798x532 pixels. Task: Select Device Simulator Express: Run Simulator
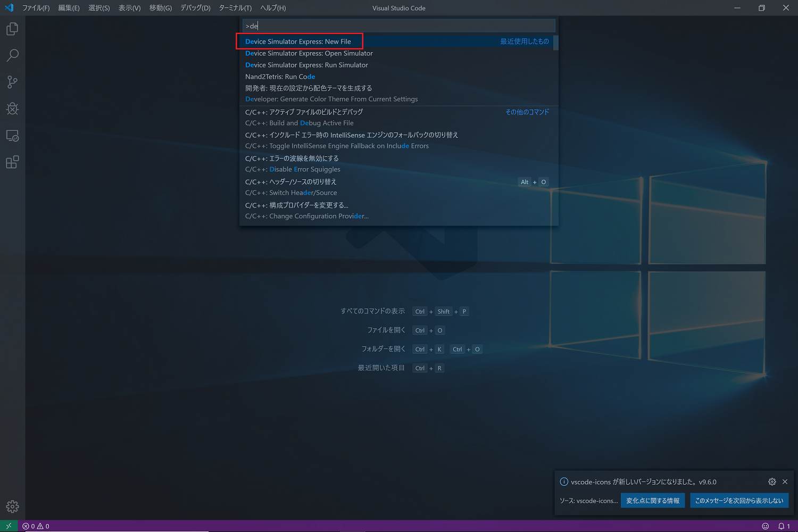click(396, 65)
